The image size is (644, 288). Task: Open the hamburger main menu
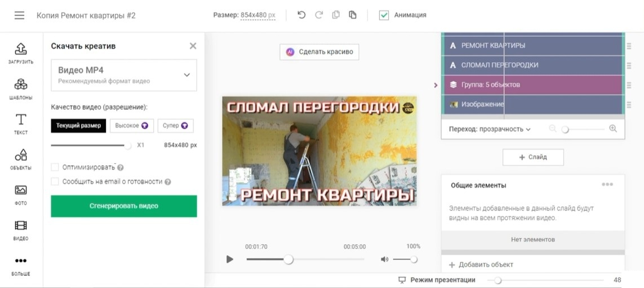(x=19, y=15)
